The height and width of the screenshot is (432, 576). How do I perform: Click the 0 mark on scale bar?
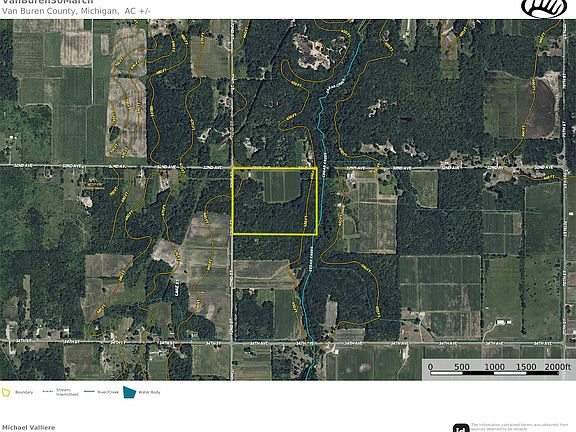coord(430,367)
